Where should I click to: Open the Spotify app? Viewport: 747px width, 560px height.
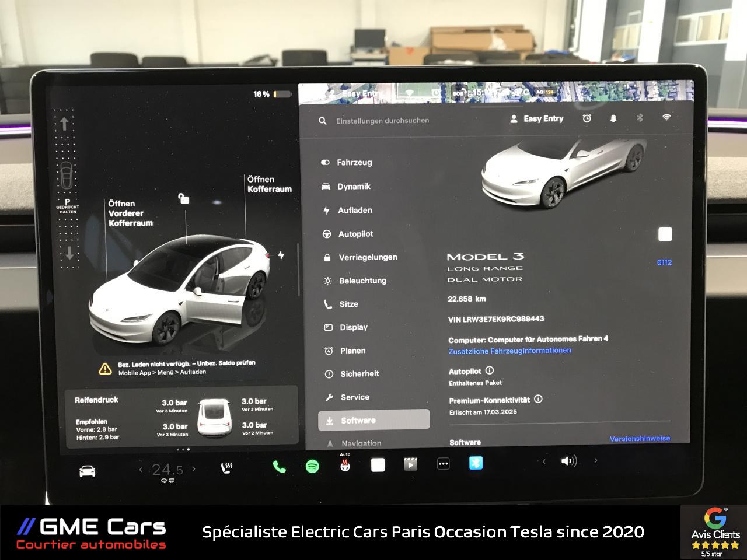312,466
